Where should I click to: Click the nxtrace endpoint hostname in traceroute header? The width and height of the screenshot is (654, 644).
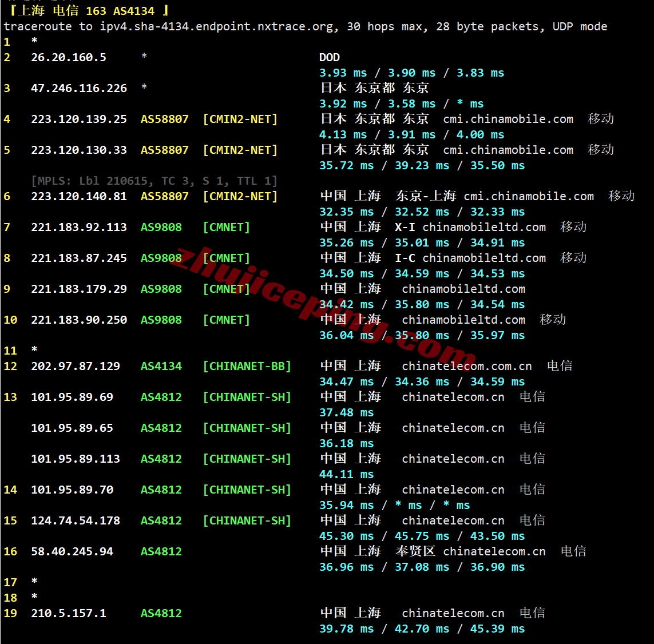pyautogui.click(x=217, y=27)
